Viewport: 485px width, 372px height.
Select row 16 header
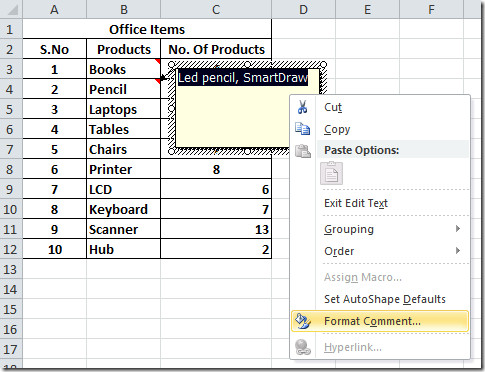click(x=11, y=329)
